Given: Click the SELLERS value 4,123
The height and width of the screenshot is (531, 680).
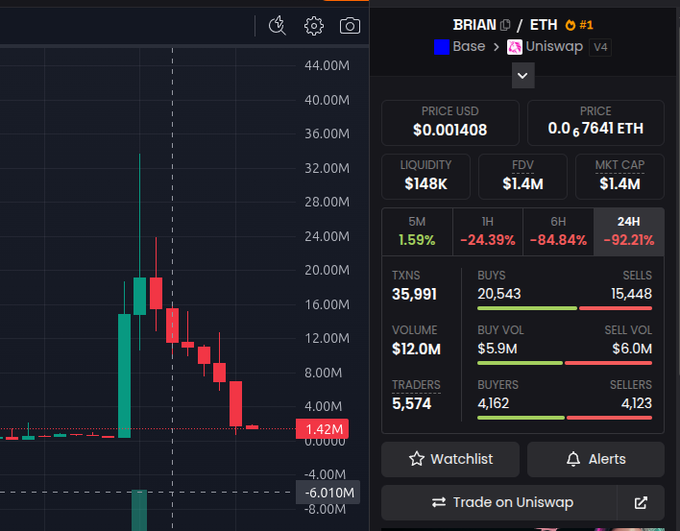Looking at the screenshot, I should point(637,403).
